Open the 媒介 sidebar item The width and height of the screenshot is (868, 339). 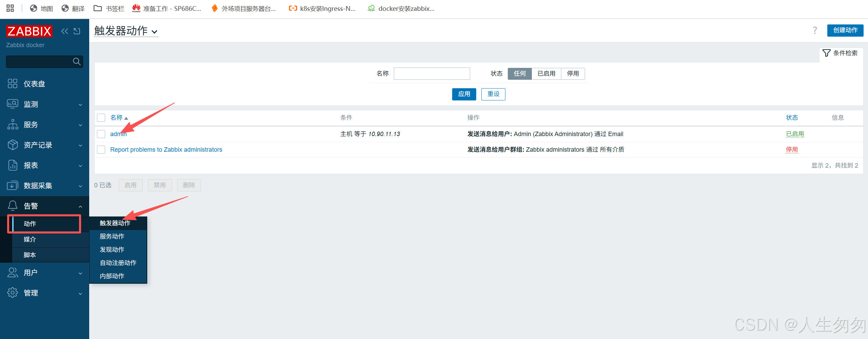coord(51,239)
